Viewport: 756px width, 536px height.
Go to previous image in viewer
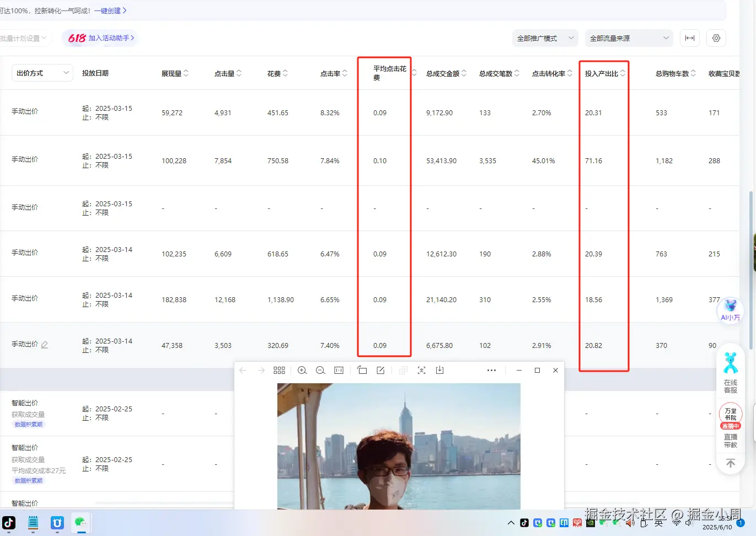[243, 371]
